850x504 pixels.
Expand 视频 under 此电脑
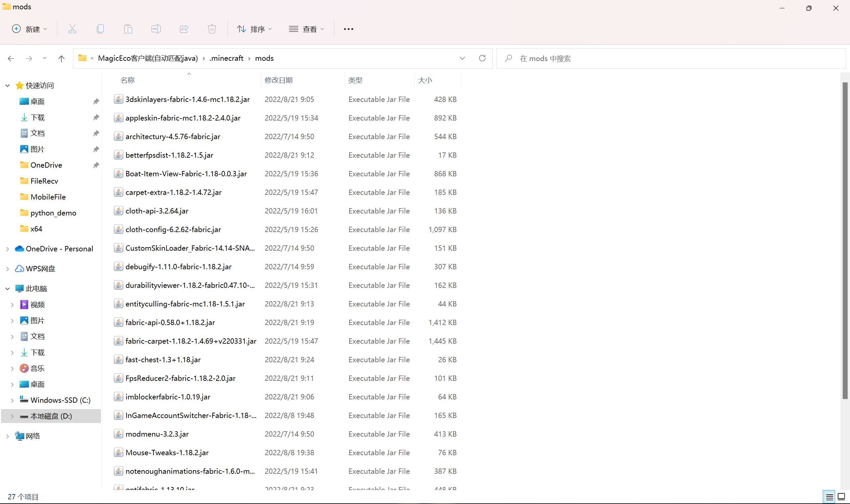click(x=12, y=305)
